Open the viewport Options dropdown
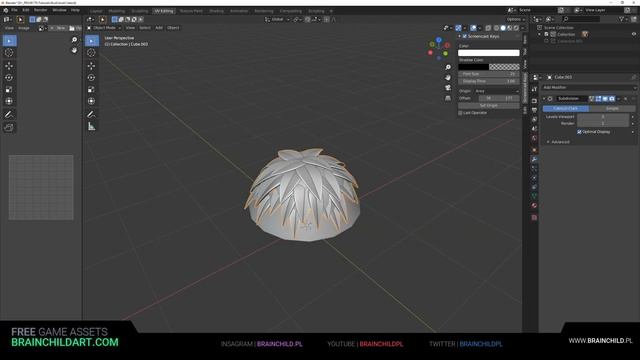640x360 pixels. 516,19
